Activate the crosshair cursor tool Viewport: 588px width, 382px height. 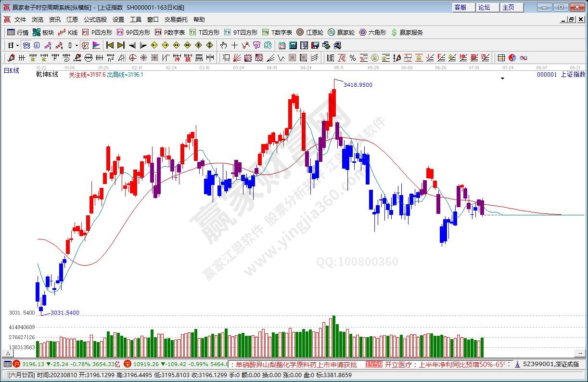(x=234, y=45)
